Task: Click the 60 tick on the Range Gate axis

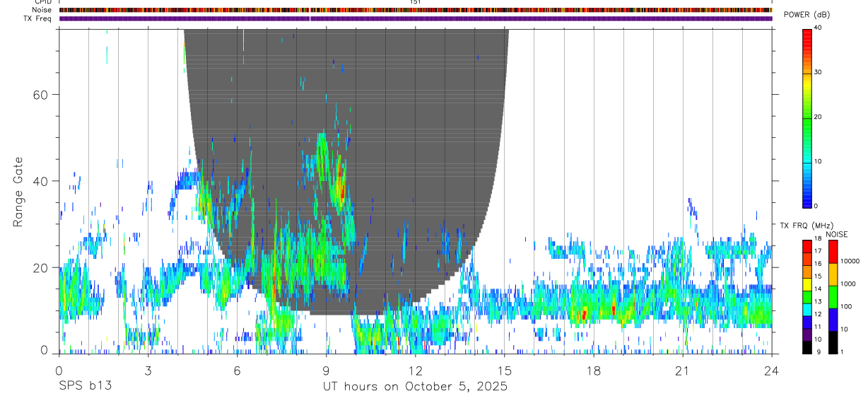Action: point(40,95)
